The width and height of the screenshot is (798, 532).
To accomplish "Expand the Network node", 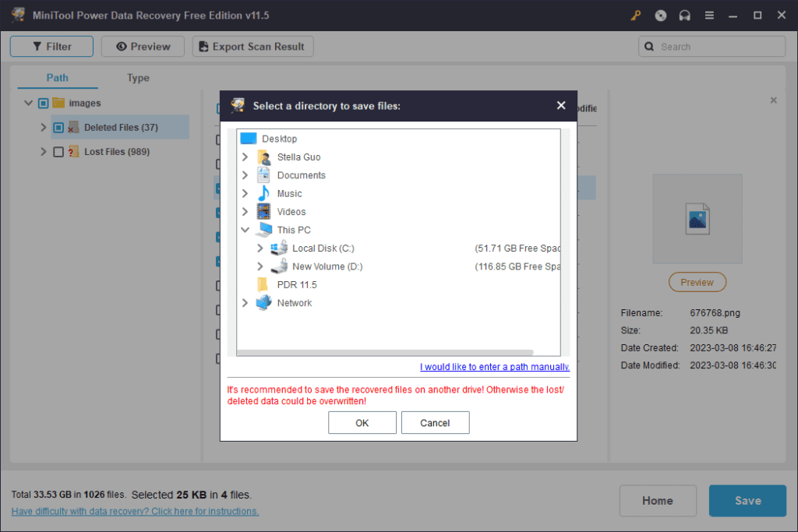I will [x=245, y=303].
